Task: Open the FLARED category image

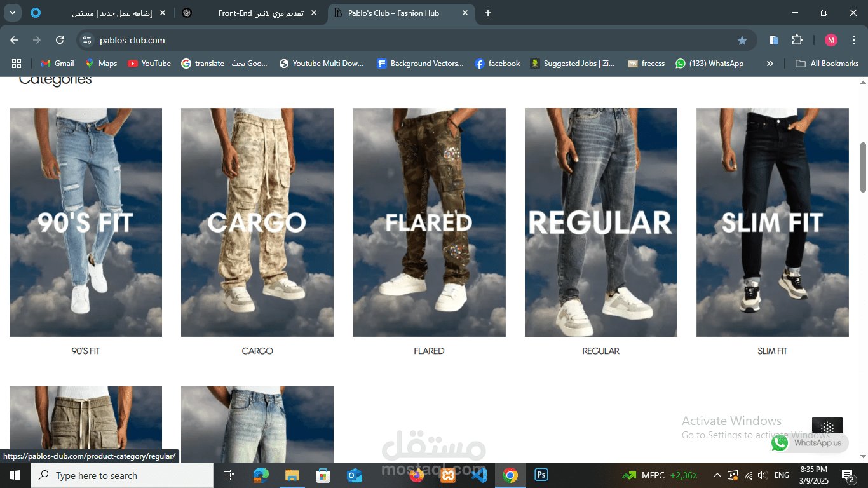Action: point(429,222)
